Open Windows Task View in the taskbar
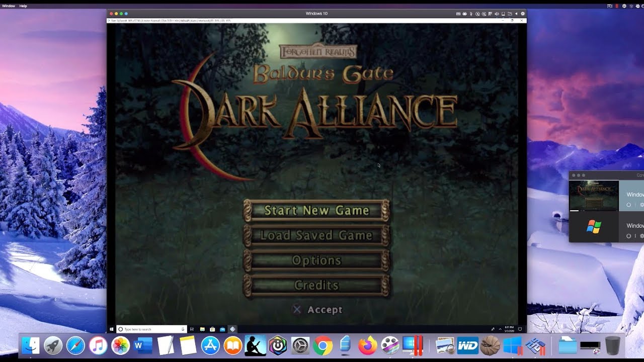The height and width of the screenshot is (362, 644). pos(192,329)
